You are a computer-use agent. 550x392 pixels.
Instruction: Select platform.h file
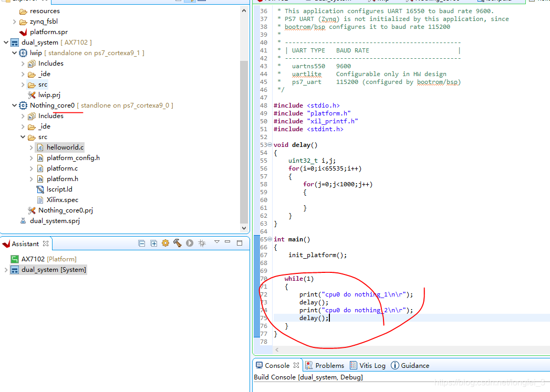coord(62,179)
